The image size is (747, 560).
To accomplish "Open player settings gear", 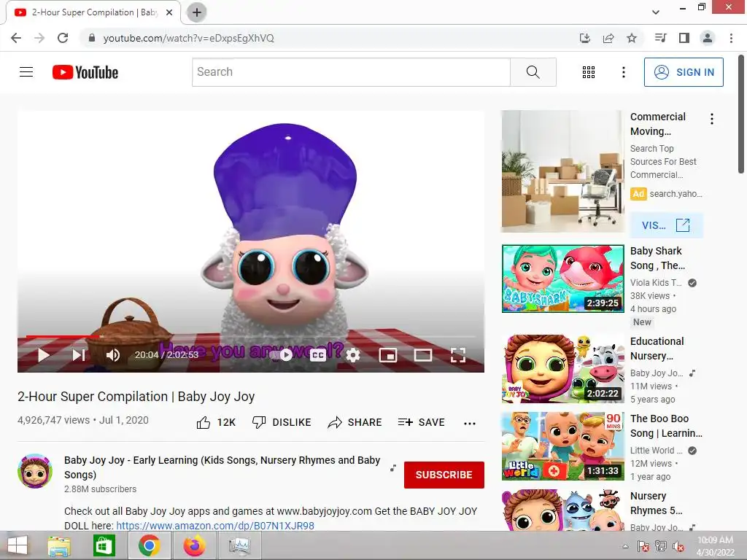I will (x=353, y=355).
